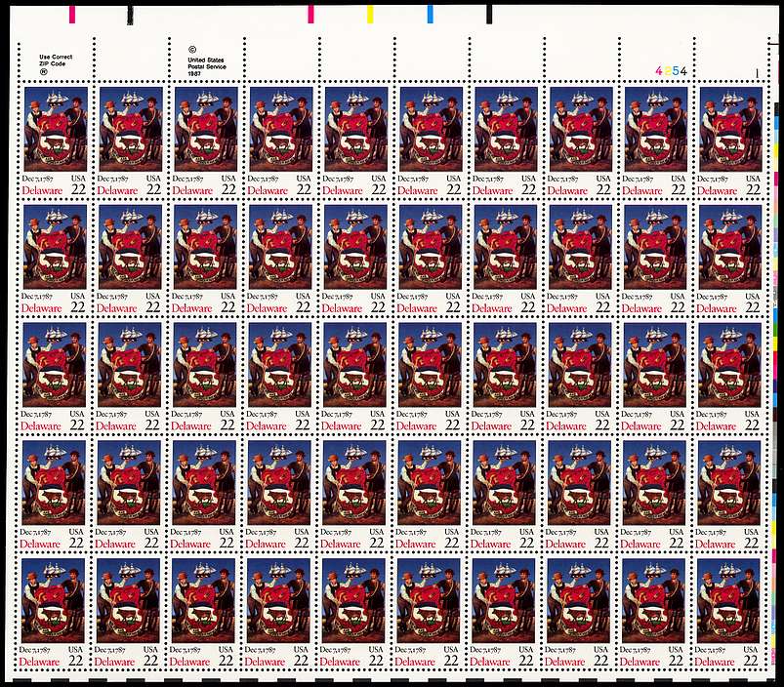Screen dimensions: 784x687
Task: Select the stamp directly below plate number 4254
Action: point(655,141)
